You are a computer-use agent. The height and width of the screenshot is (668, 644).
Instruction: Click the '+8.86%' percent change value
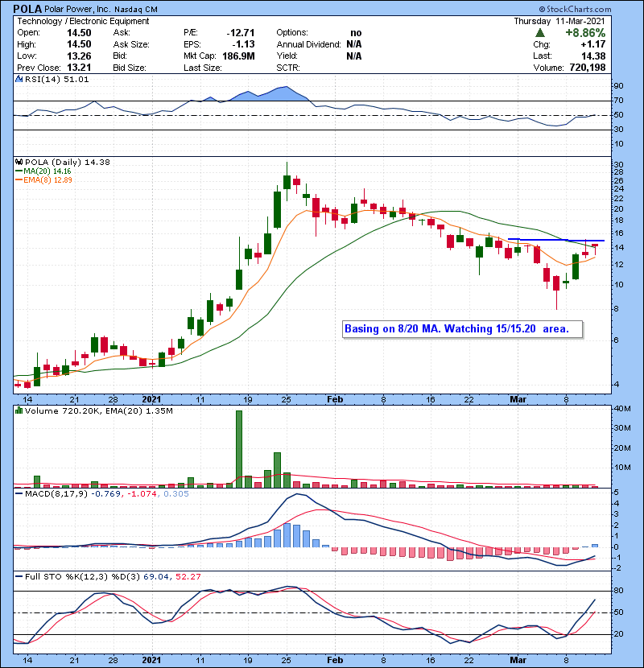tap(585, 33)
